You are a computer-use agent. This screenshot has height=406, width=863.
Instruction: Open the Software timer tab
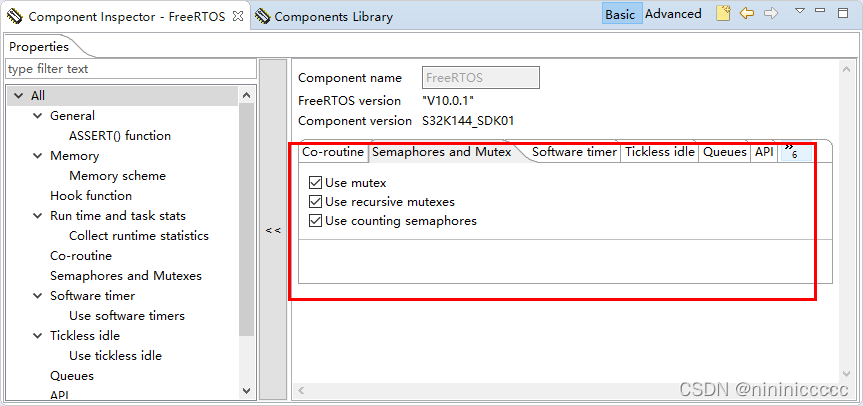tap(574, 152)
